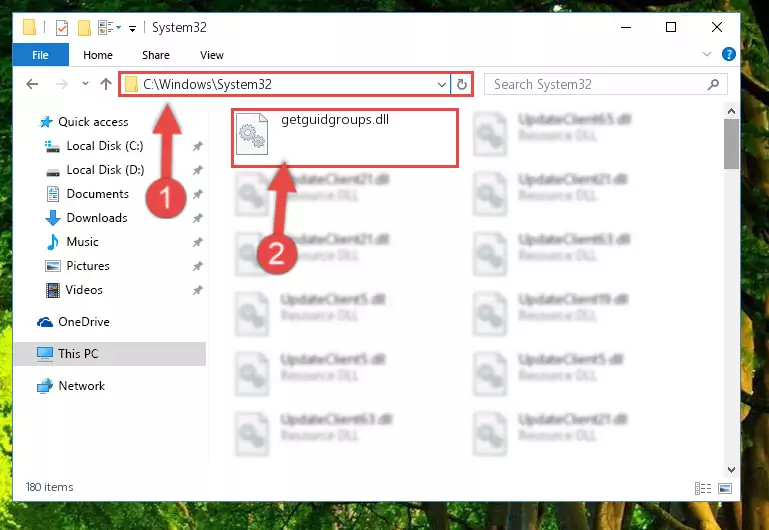
Task: Switch to the Share ribbon tab
Action: click(155, 55)
